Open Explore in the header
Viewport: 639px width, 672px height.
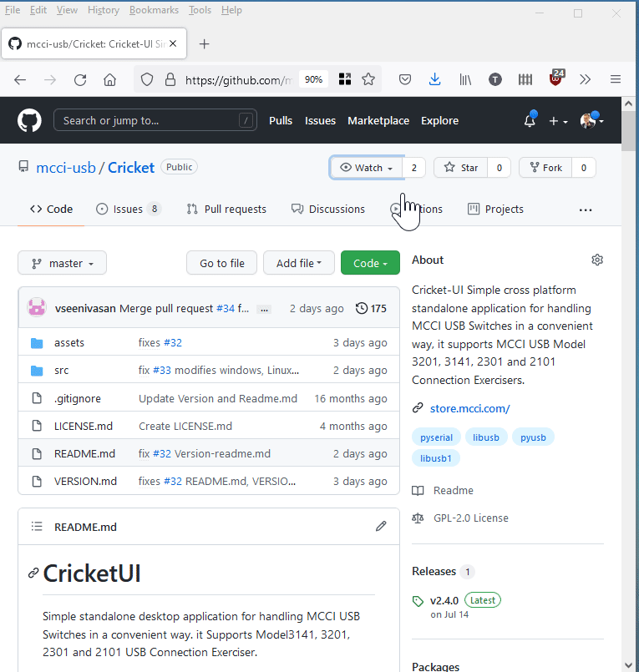click(x=439, y=121)
